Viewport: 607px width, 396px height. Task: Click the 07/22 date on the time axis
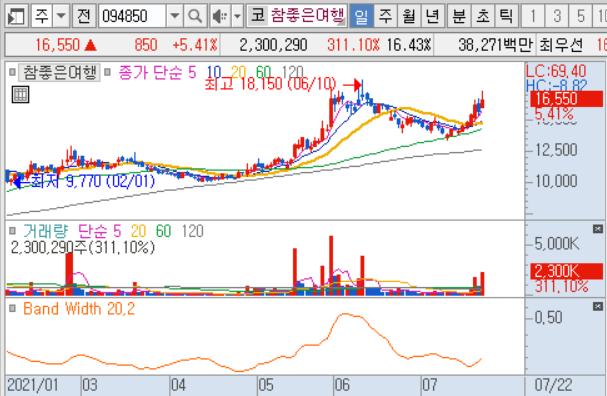(x=554, y=385)
